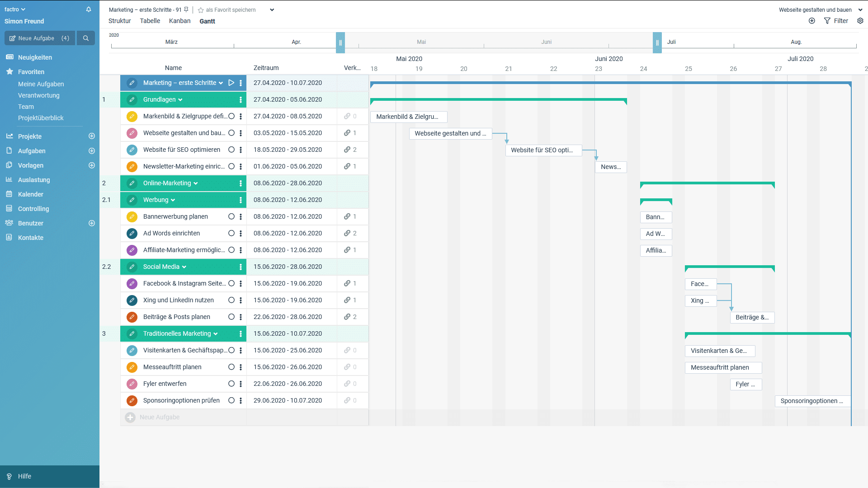Collapse the Online-Marketing package chevron

(196, 183)
